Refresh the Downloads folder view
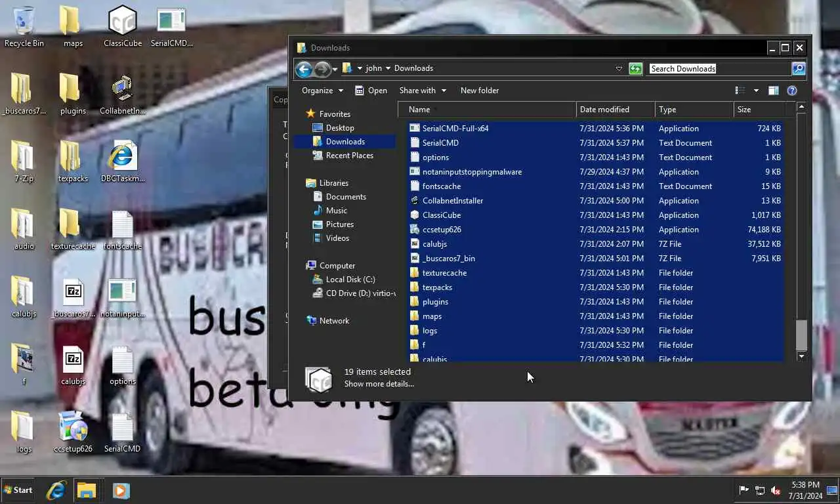Viewport: 840px width, 504px height. click(635, 68)
